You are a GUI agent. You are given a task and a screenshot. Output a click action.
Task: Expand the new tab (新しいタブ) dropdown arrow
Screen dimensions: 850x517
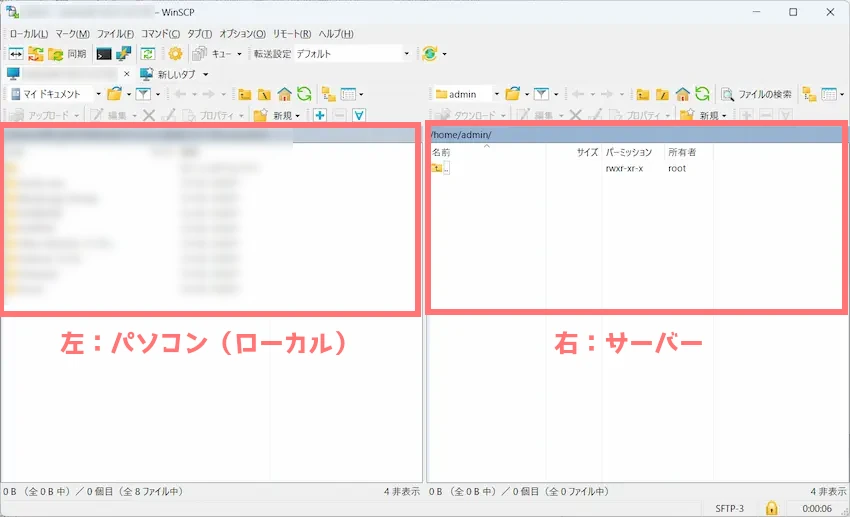pyautogui.click(x=205, y=74)
